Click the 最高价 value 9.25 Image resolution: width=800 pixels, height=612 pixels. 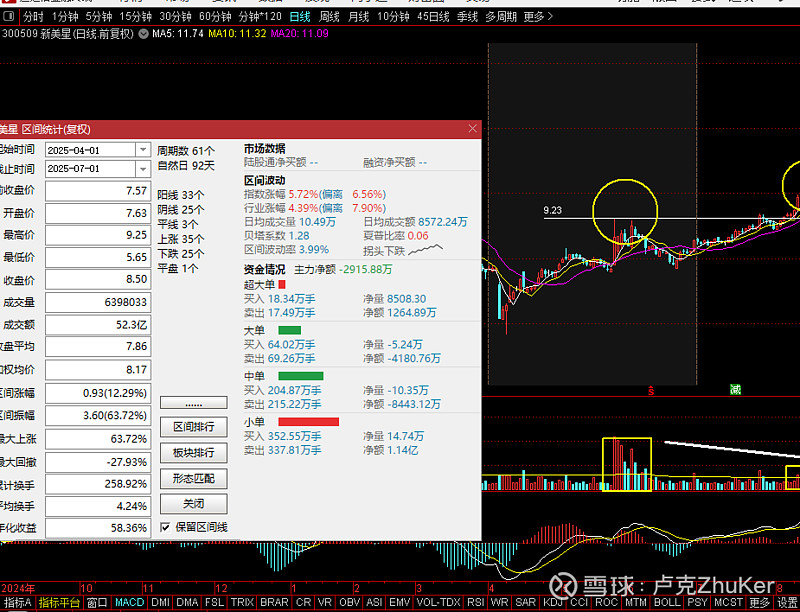(x=98, y=235)
